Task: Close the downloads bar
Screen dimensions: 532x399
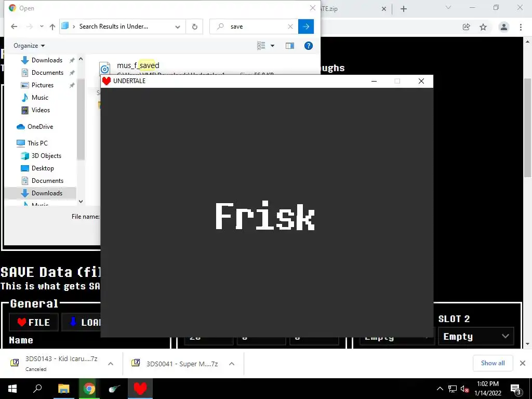Action: click(523, 363)
